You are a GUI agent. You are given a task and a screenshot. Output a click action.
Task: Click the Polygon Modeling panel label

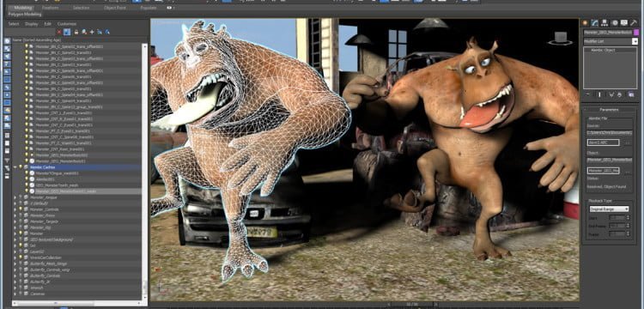[25, 14]
